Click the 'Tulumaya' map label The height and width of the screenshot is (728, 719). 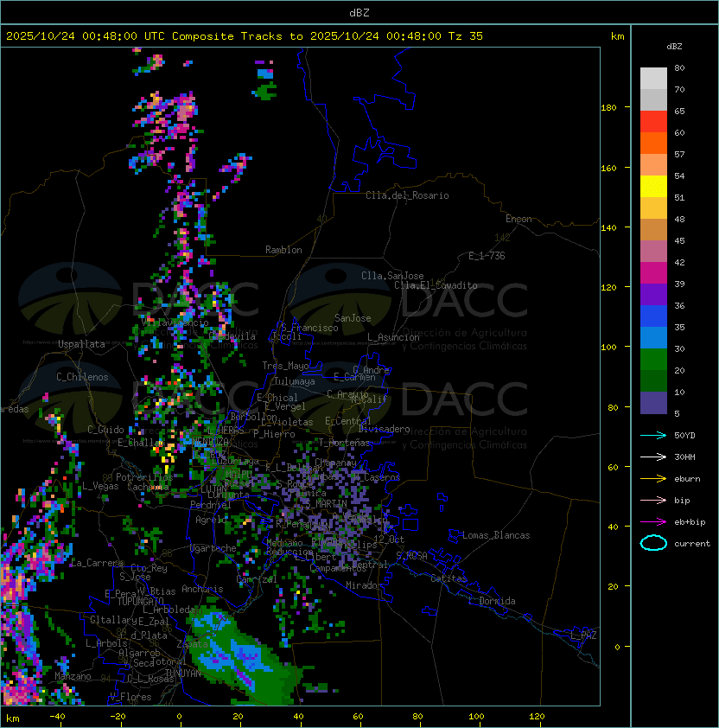(295, 381)
